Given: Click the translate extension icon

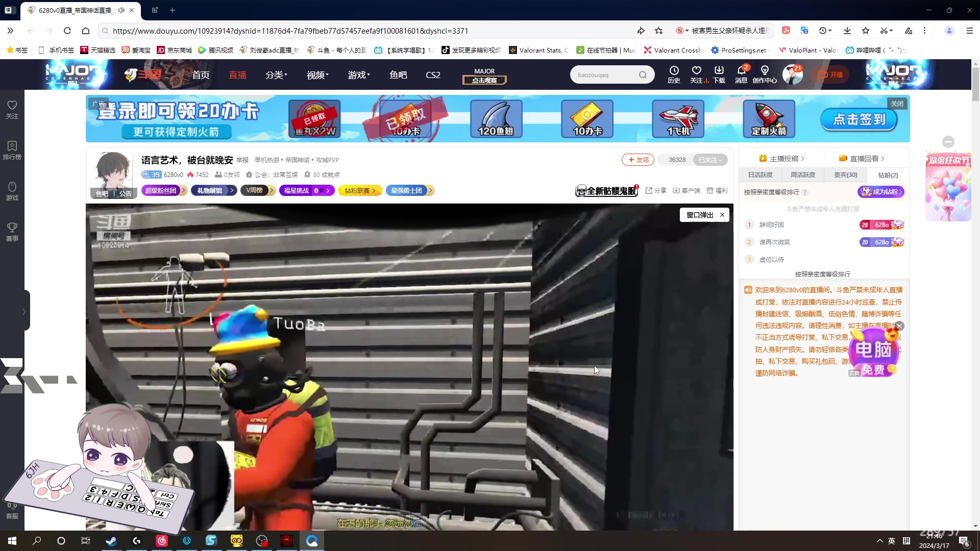Looking at the screenshot, I should 804,31.
